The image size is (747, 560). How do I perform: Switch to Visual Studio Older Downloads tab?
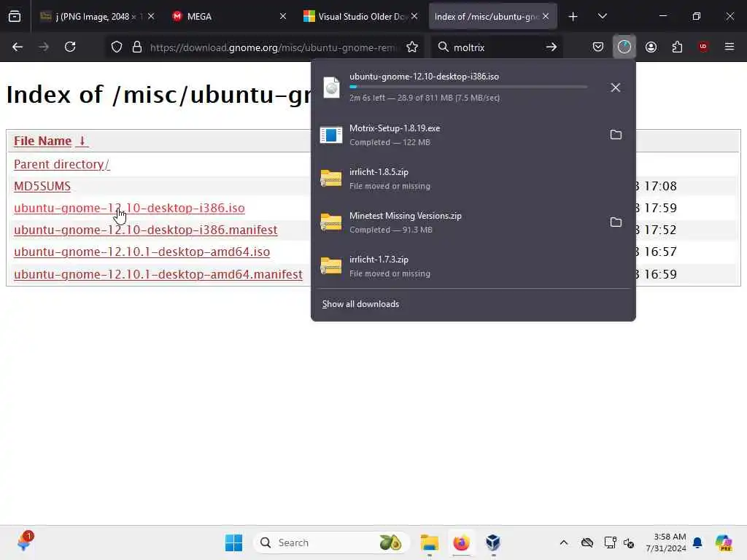pos(362,17)
